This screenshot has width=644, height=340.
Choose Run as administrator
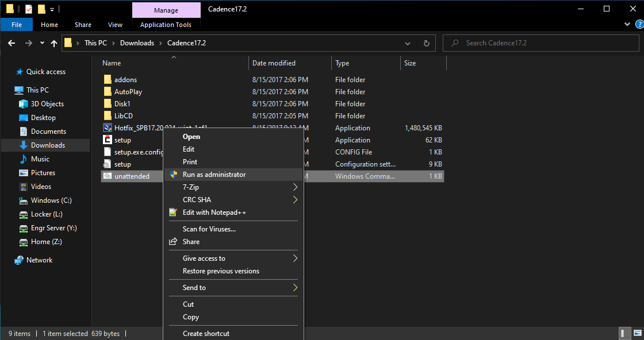[214, 175]
